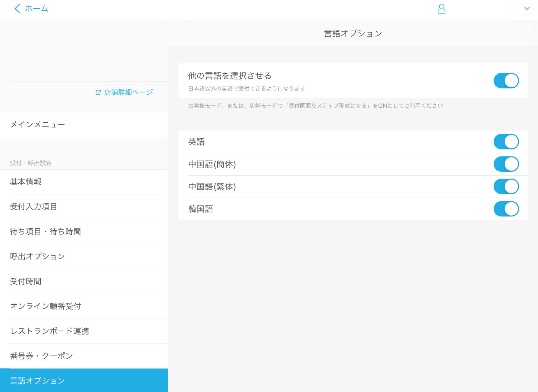Open 受付入力項目 settings
Image resolution: width=538 pixels, height=392 pixels.
(x=34, y=207)
